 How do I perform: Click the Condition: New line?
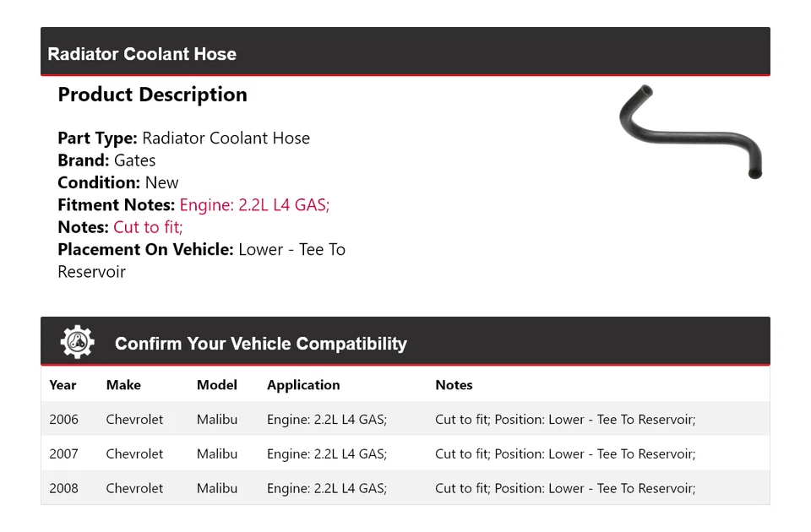(118, 182)
